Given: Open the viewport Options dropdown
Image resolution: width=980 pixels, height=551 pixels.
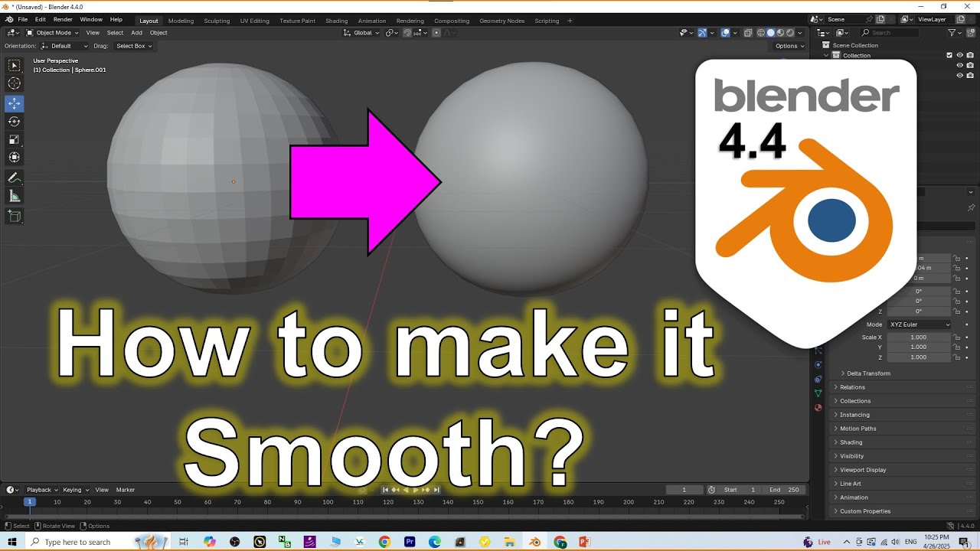Looking at the screenshot, I should [789, 46].
